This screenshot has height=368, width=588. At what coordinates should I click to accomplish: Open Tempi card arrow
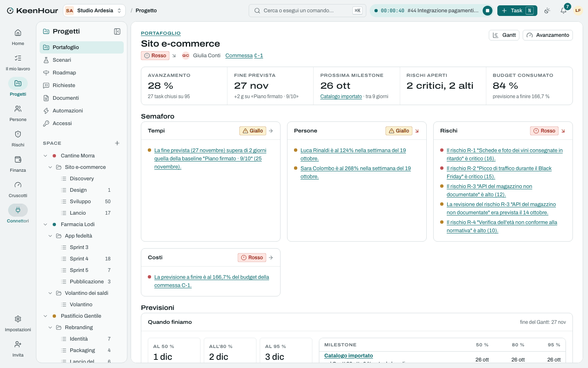(271, 131)
